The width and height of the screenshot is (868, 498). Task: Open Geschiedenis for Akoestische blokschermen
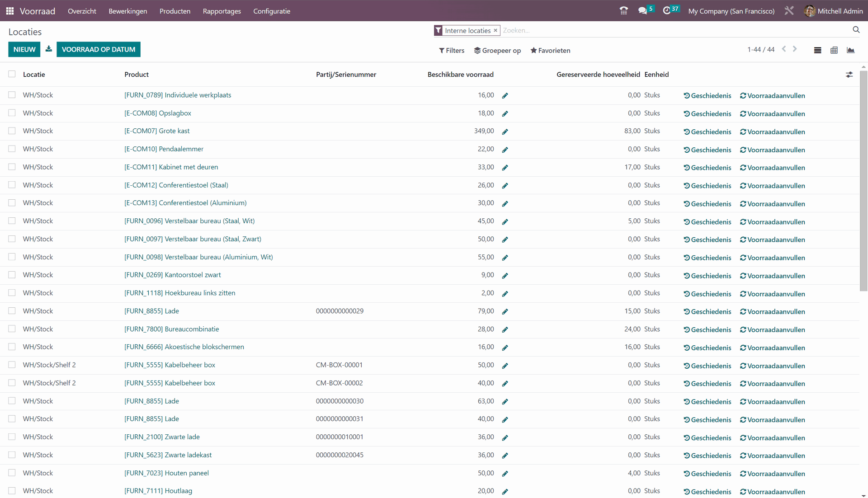pos(708,348)
